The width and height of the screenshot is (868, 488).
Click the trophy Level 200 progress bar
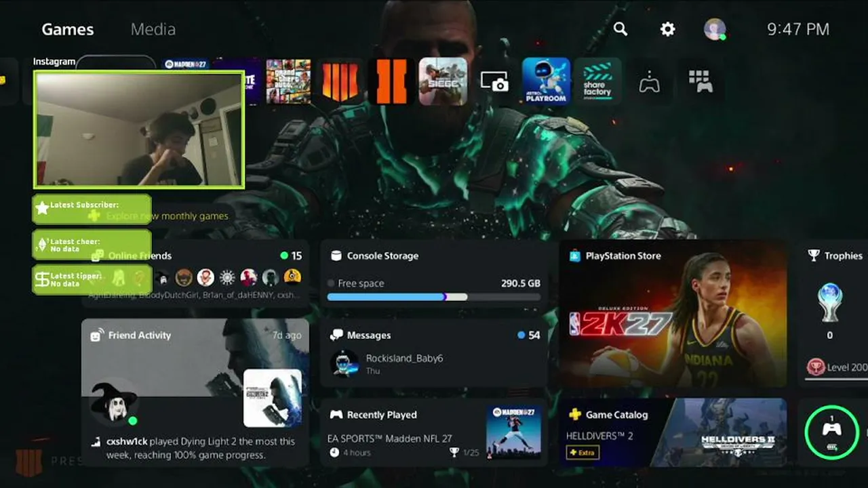837,380
